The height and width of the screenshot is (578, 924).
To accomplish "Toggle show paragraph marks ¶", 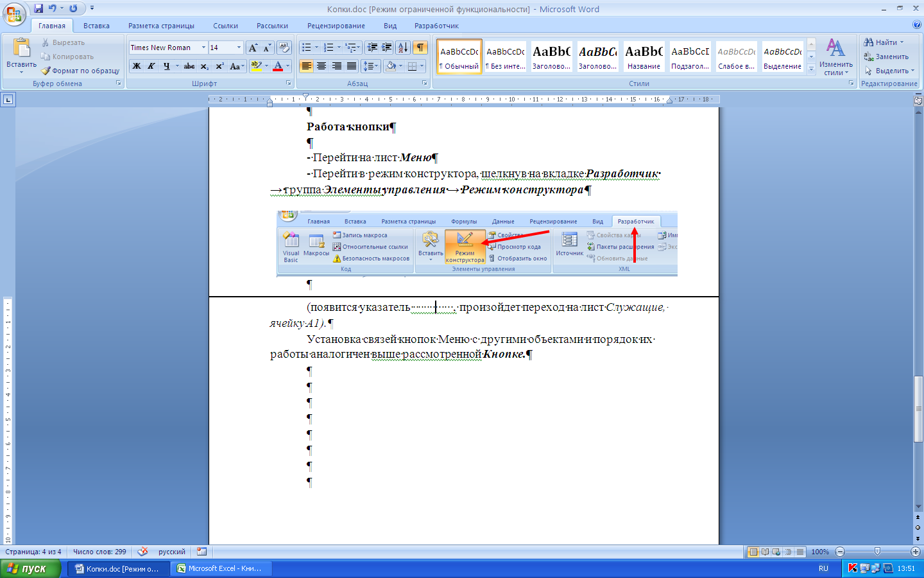I will pos(420,48).
